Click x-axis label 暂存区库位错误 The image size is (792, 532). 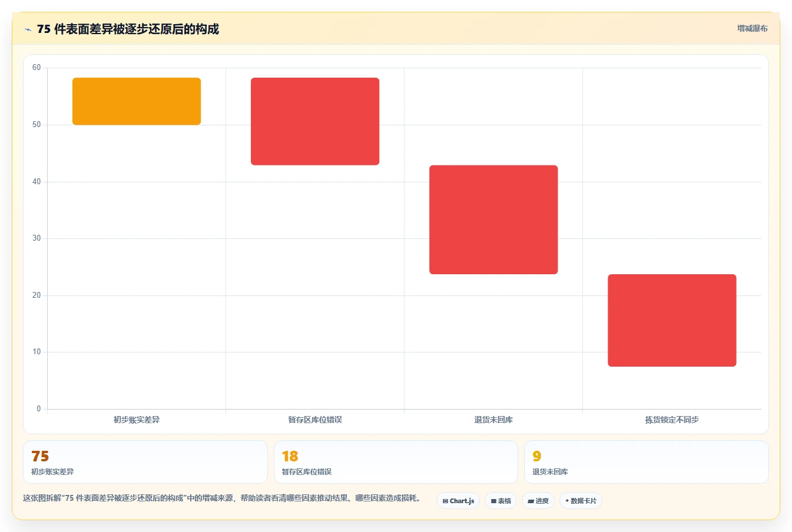point(315,420)
